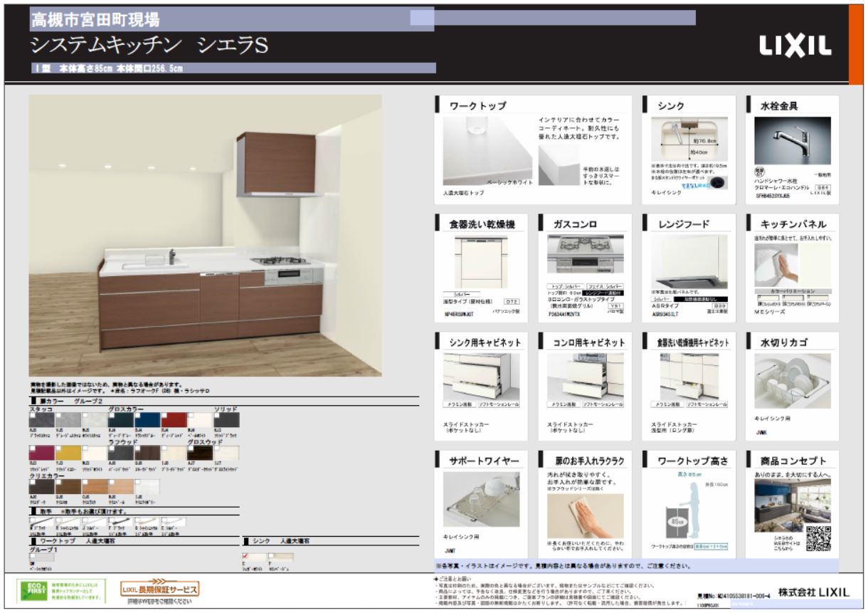This screenshot has width=868, height=613.
Task: Select the medium gray スタッコ swatch
Action: [x=68, y=420]
